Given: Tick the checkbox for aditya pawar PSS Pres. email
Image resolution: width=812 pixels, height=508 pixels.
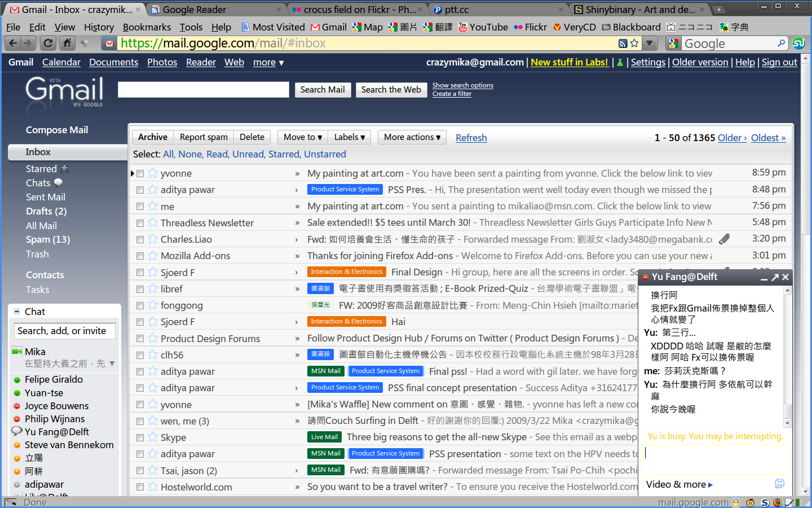Looking at the screenshot, I should (140, 190).
